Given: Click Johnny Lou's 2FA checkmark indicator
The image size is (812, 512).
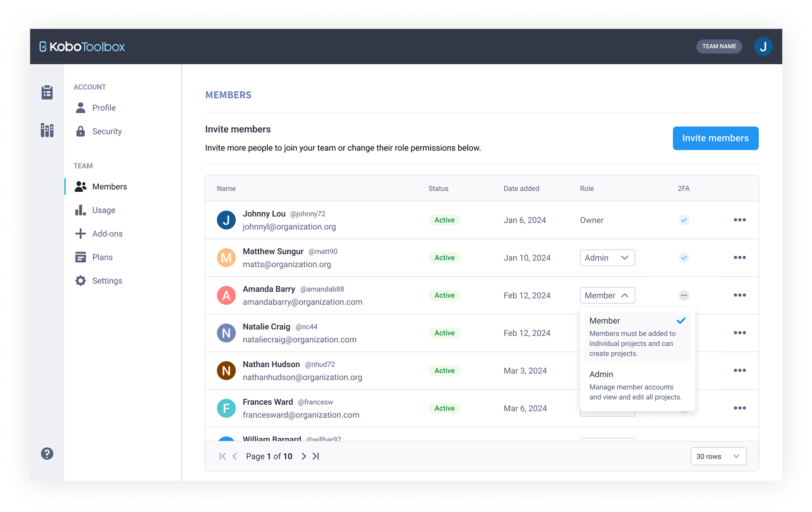Looking at the screenshot, I should pyautogui.click(x=684, y=220).
